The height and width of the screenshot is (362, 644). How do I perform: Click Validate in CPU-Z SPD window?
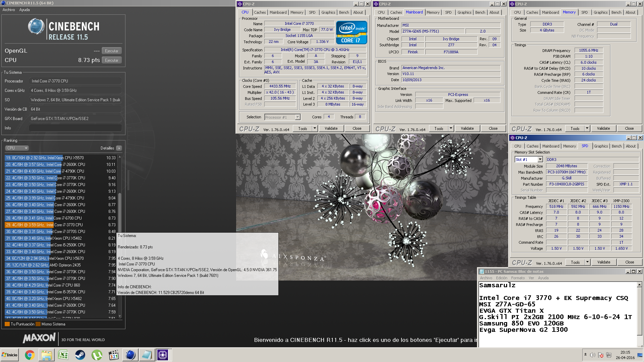(604, 262)
